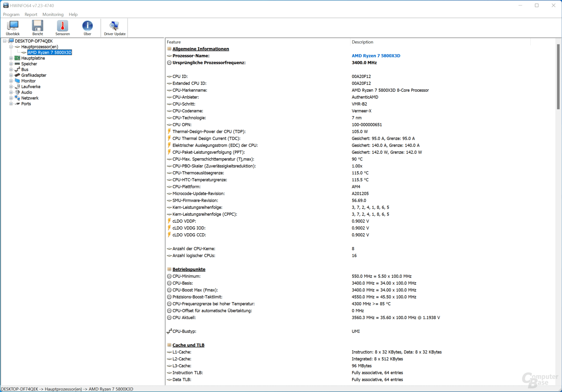Image resolution: width=562 pixels, height=392 pixels.
Task: Expand the Monitor node
Action: tap(11, 81)
